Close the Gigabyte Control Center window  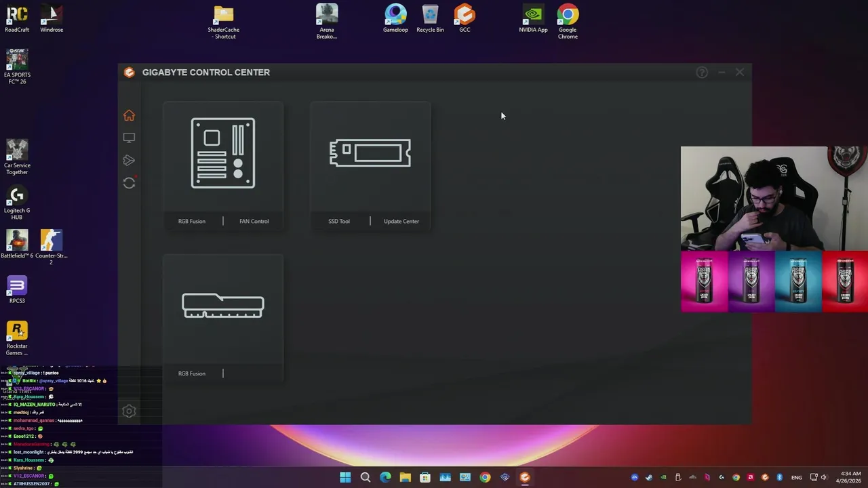(x=740, y=72)
